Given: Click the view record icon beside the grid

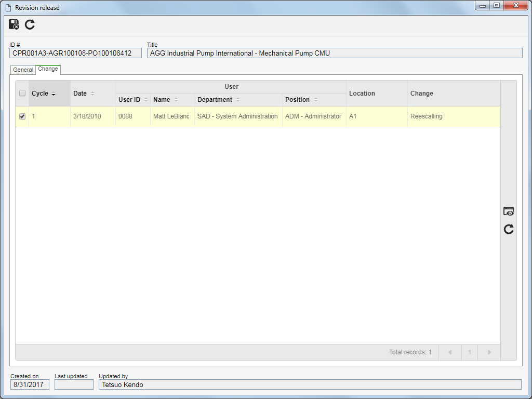Looking at the screenshot, I should [x=508, y=211].
